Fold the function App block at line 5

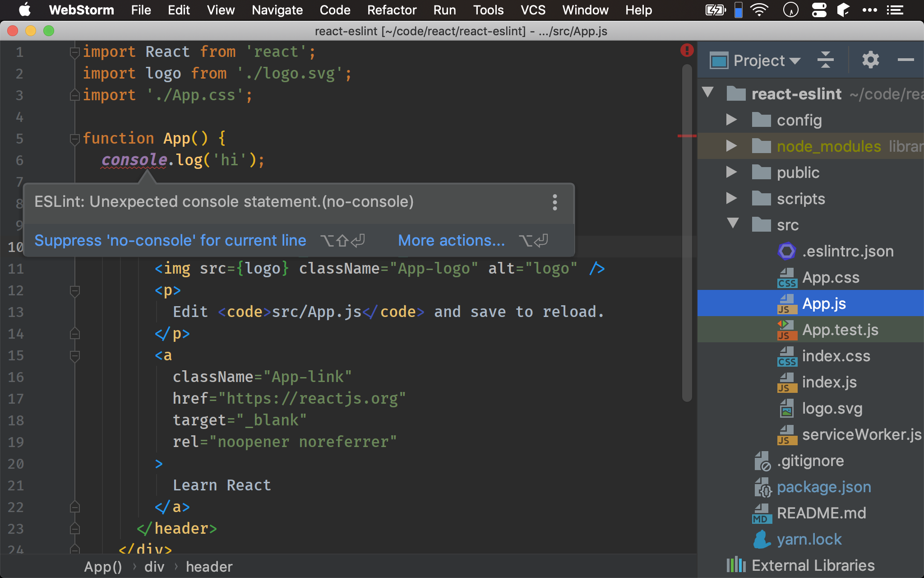pos(75,139)
